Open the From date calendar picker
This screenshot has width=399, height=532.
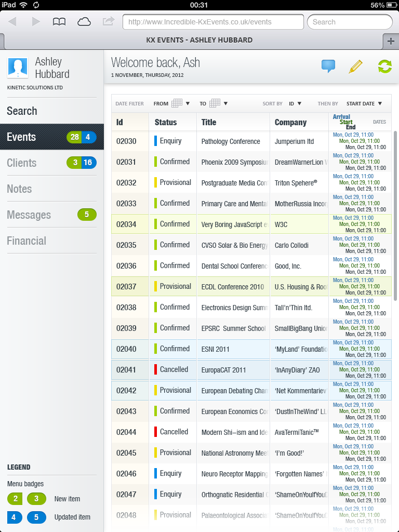pos(177,103)
